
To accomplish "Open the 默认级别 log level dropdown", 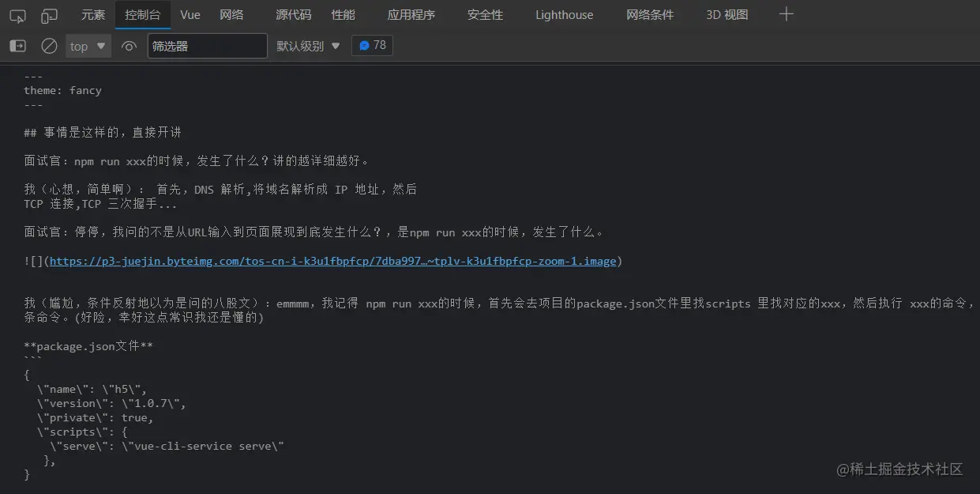I will pos(308,46).
